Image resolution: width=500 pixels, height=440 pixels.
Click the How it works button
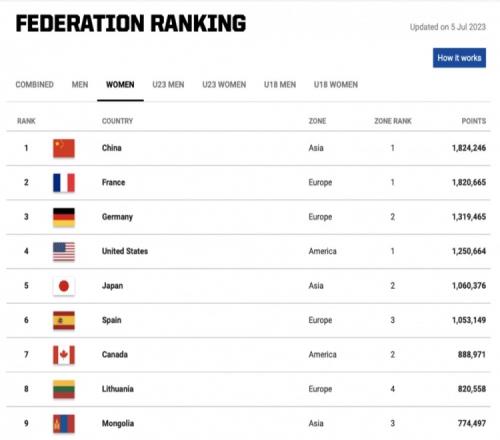pos(459,58)
